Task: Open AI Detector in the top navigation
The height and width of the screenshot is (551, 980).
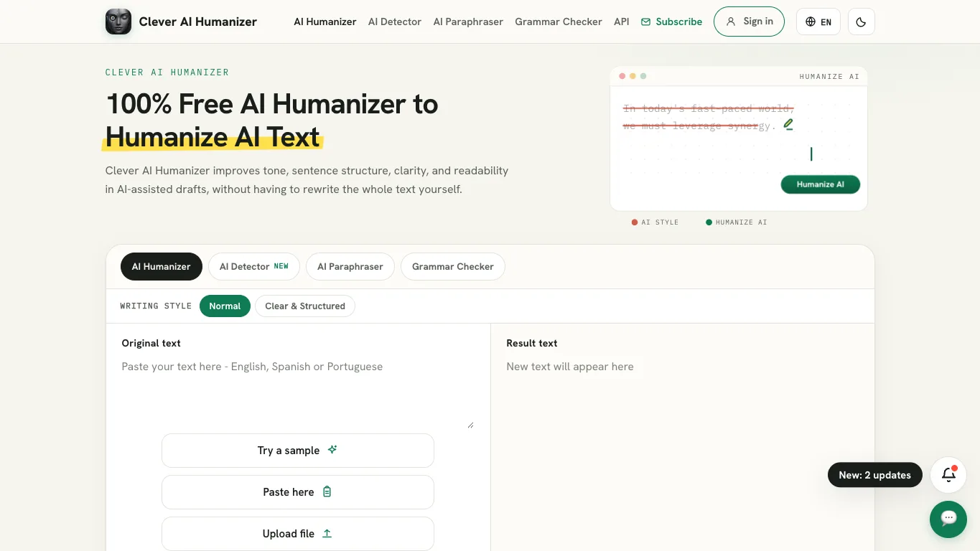Action: click(x=395, y=22)
